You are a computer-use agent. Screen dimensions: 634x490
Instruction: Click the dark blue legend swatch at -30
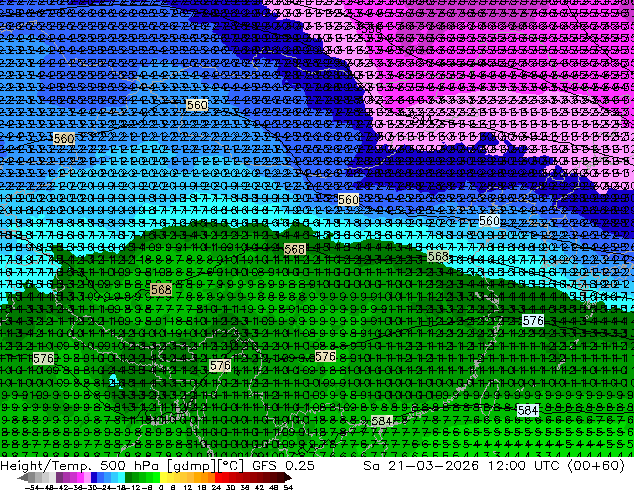point(94,478)
